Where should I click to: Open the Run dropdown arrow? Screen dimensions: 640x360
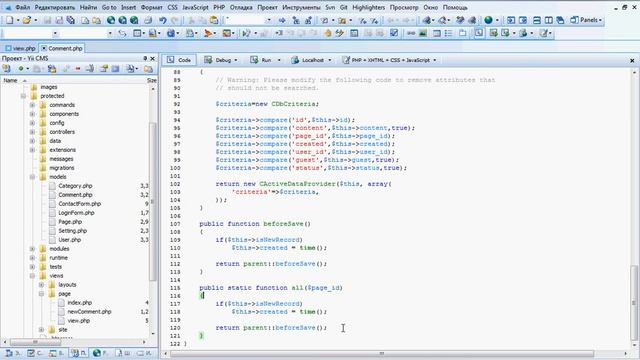(279, 60)
